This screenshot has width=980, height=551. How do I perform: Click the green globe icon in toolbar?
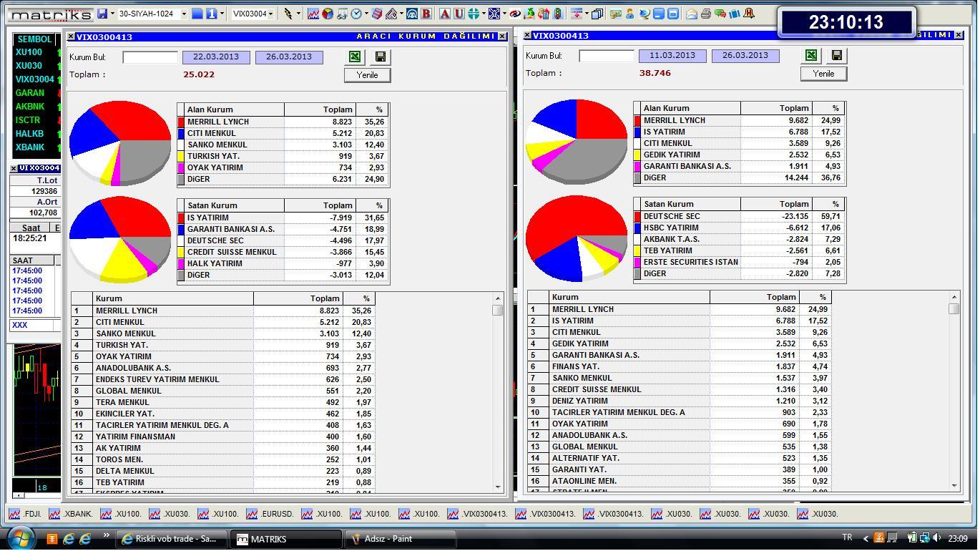(x=474, y=14)
